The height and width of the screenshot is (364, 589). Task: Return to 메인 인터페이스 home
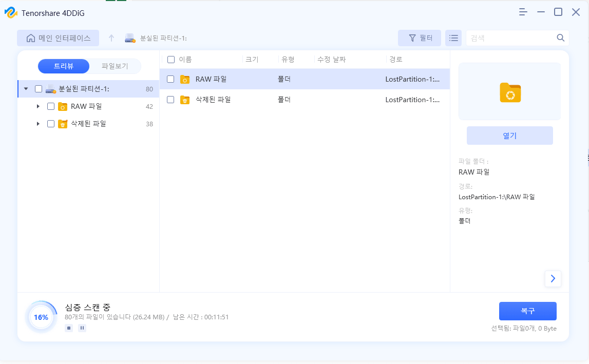(58, 38)
